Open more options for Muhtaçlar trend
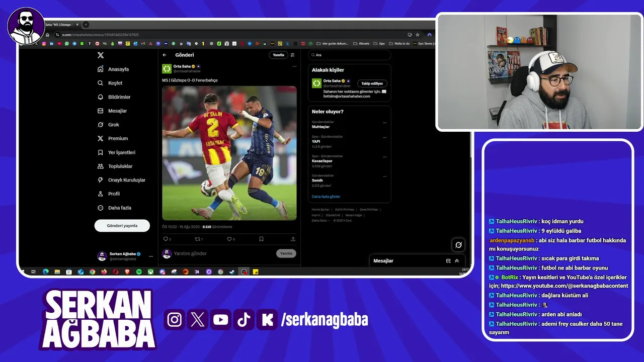This screenshot has height=362, width=644. tap(385, 123)
